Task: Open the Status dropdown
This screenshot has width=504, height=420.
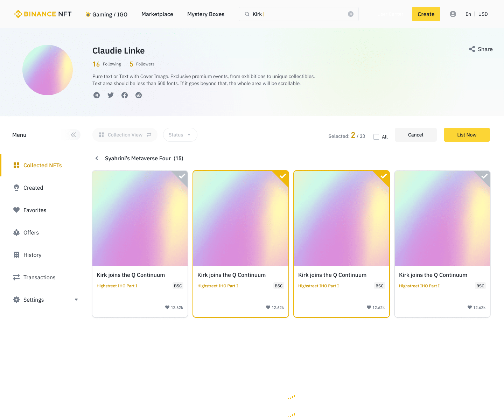Action: (180, 135)
